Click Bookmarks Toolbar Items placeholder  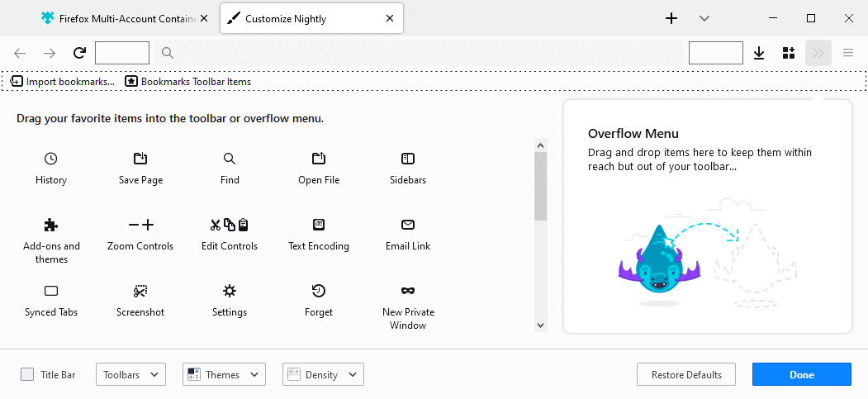tap(187, 81)
